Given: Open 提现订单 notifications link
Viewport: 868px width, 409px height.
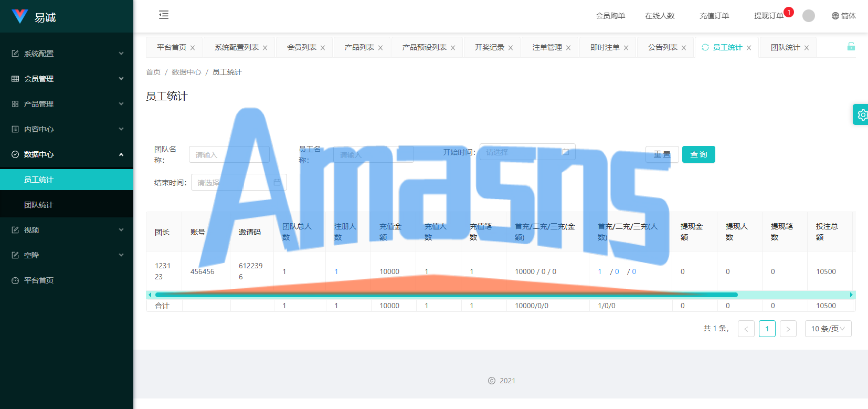Looking at the screenshot, I should [x=769, y=16].
